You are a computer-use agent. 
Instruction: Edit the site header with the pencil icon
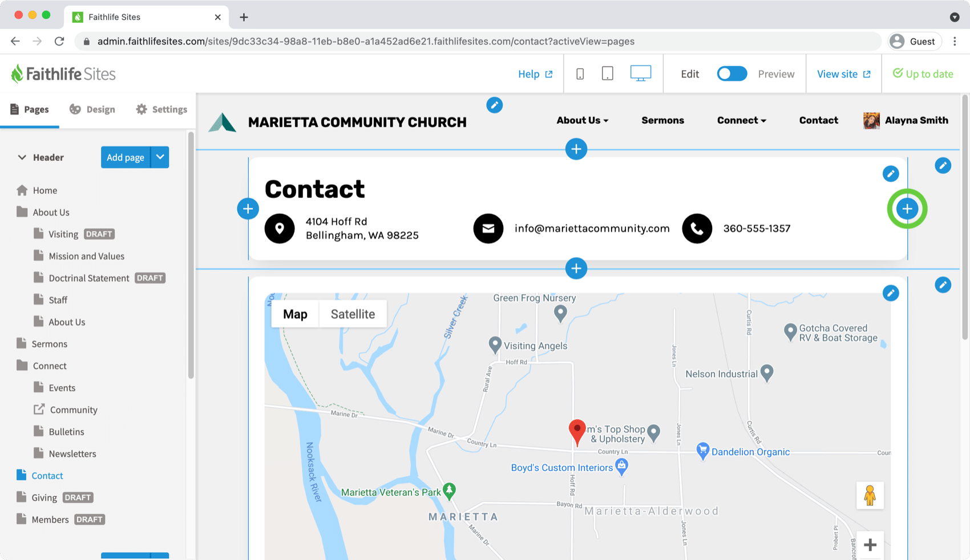[494, 105]
